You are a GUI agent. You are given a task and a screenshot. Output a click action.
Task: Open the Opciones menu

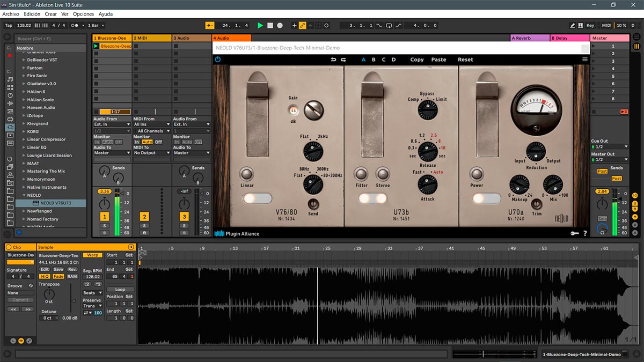click(x=83, y=14)
